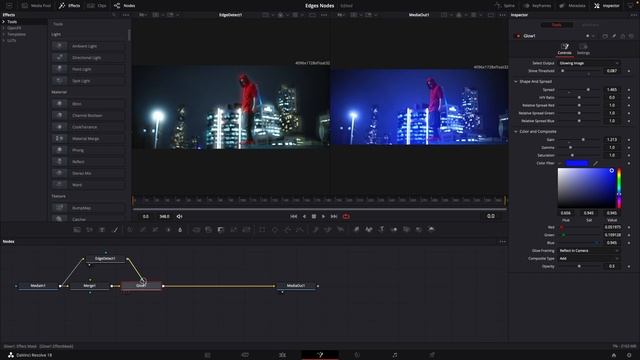640x360 pixels.
Task: Select the Ward material tool
Action: (88, 185)
